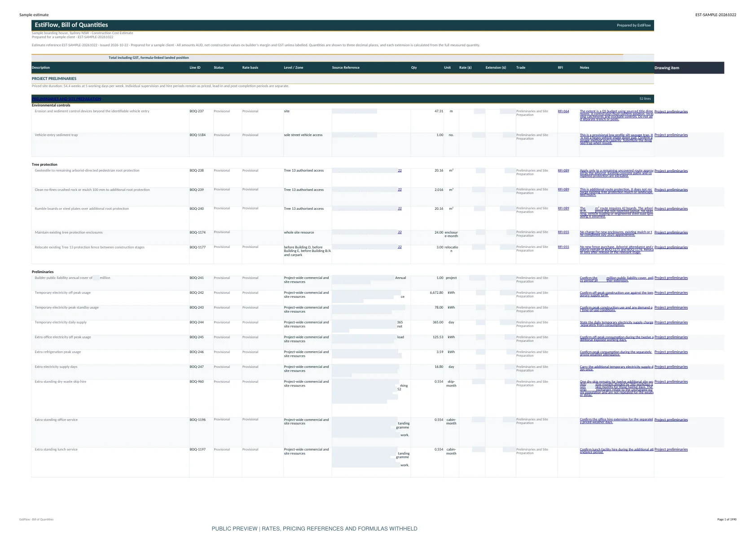Screen dimensions: 756x535
Task: Click the 'EstiFlow, Bill of Quantities' title
Action: point(71,25)
